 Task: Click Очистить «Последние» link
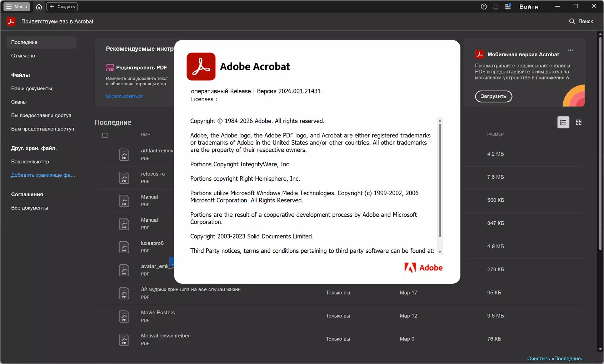[555, 358]
